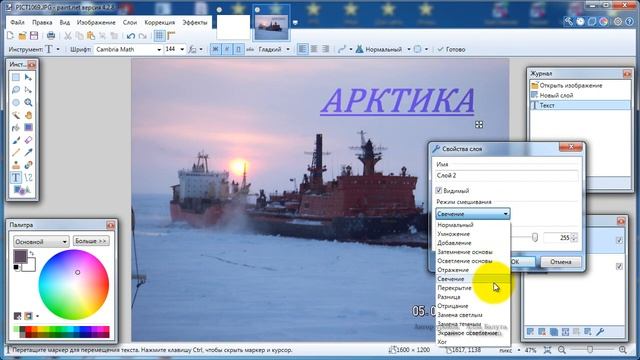Choose Перекрытие blend mode
This screenshot has height=360, width=640.
(x=473, y=288)
